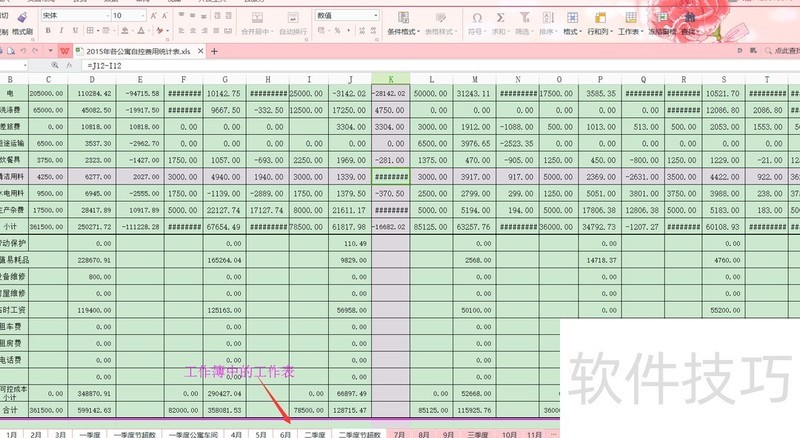This screenshot has width=800, height=438.
Task: Open the number format dropdown 数值
Action: pyautogui.click(x=347, y=16)
